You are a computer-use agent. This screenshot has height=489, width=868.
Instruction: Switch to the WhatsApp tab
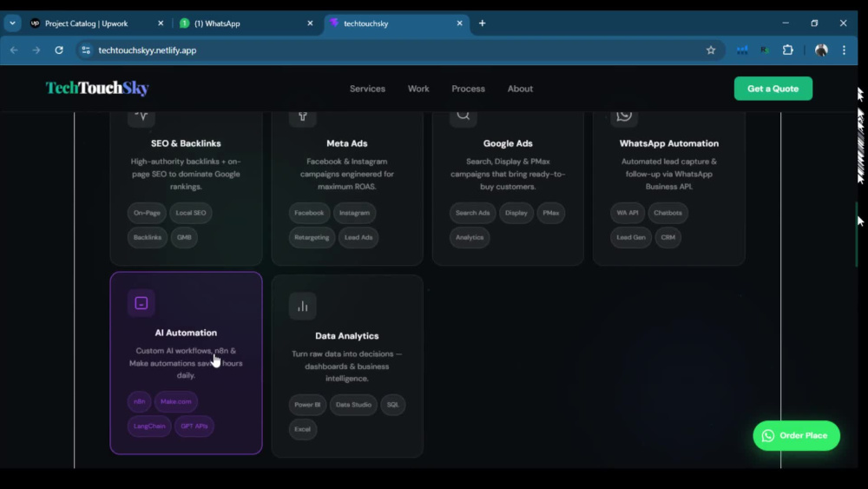coord(247,23)
